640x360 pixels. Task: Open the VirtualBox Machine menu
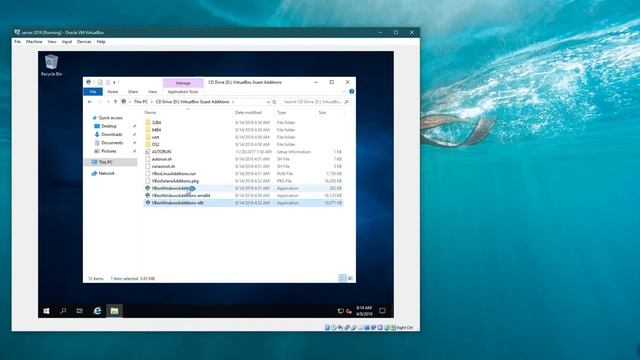click(34, 42)
